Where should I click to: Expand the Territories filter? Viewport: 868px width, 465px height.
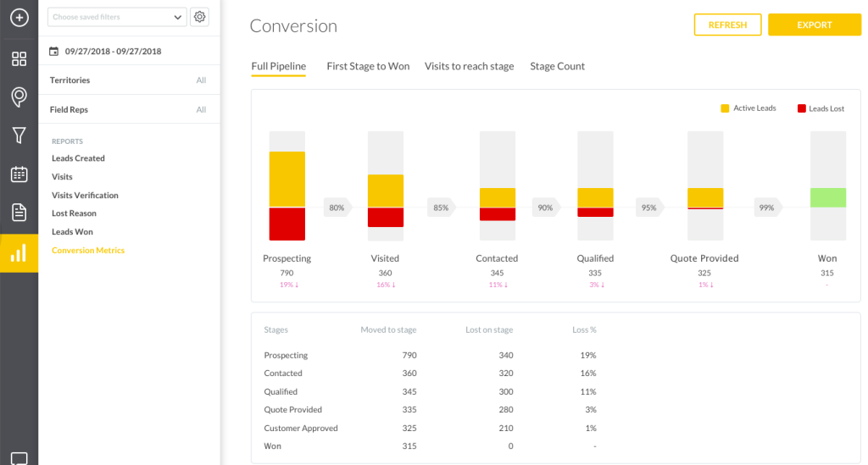pyautogui.click(x=127, y=80)
